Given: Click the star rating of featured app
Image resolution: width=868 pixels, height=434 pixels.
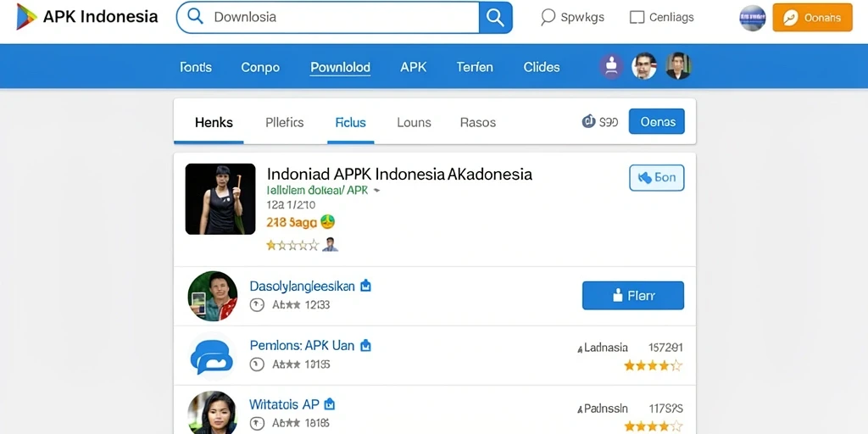Looking at the screenshot, I should [x=292, y=245].
